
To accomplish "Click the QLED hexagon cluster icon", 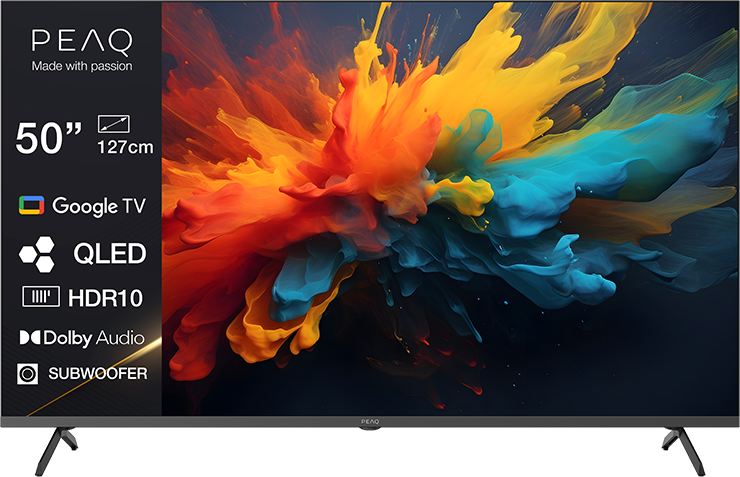I will click(37, 254).
